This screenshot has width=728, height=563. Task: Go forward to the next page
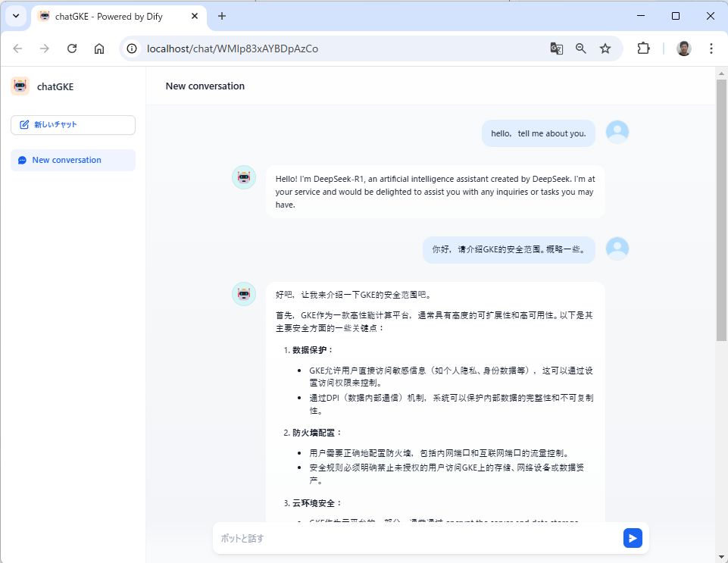pyautogui.click(x=45, y=48)
